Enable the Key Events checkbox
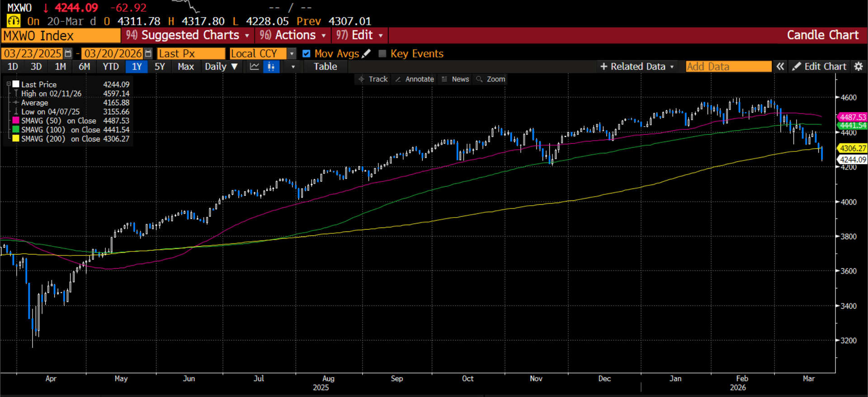The width and height of the screenshot is (868, 397). pyautogui.click(x=382, y=54)
